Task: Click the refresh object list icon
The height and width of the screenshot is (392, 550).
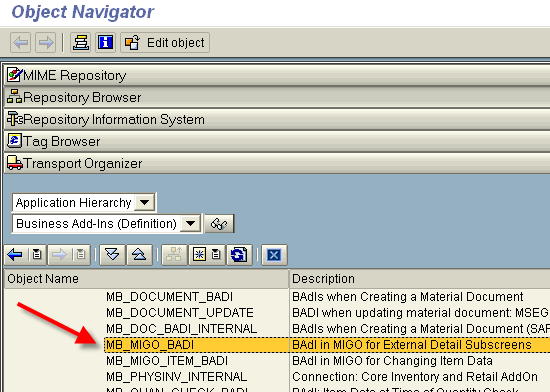Action: (x=239, y=255)
